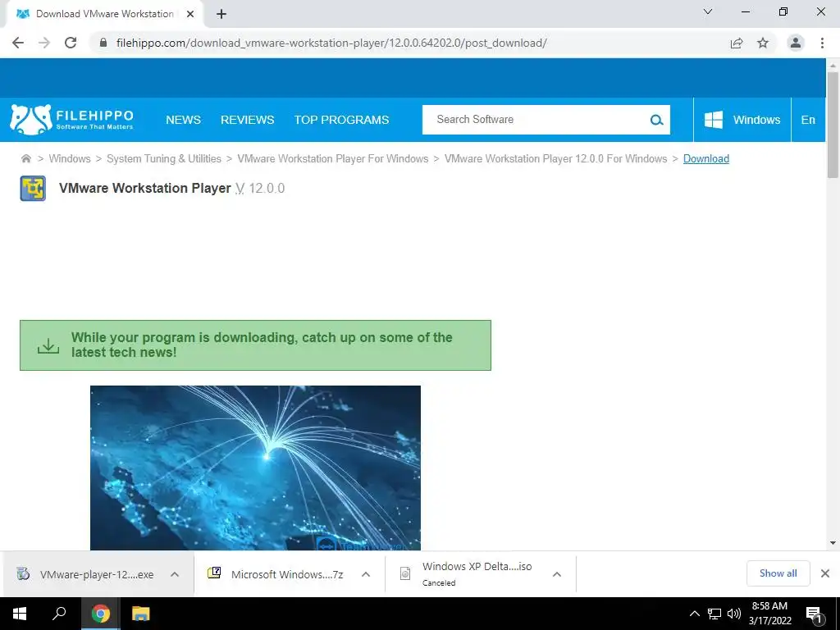Open the Microsoft Windows 7z download item
The height and width of the screenshot is (630, 840).
tap(276, 574)
